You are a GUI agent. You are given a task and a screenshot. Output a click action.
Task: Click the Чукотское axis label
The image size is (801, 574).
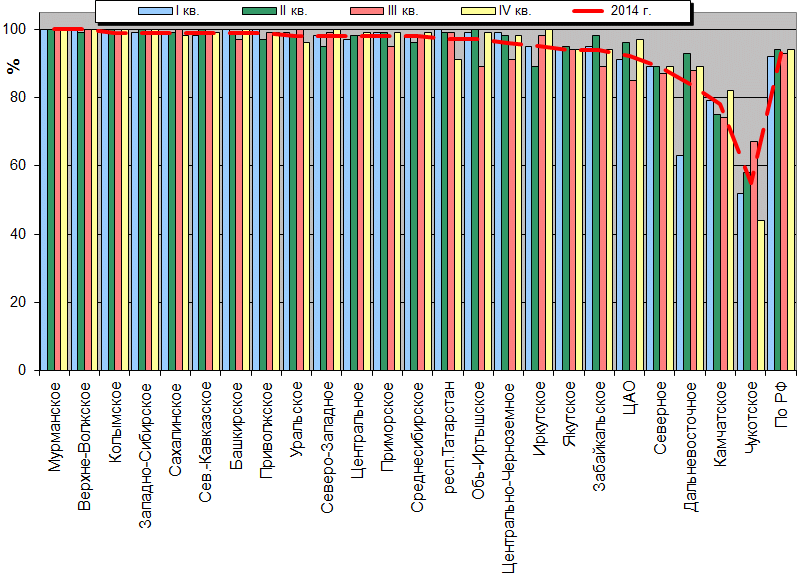pos(751,418)
